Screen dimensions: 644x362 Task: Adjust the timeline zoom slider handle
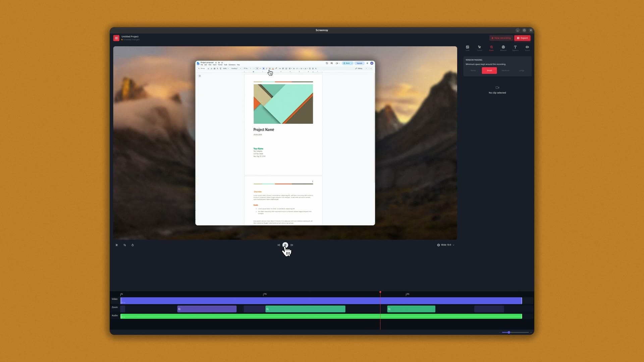509,332
